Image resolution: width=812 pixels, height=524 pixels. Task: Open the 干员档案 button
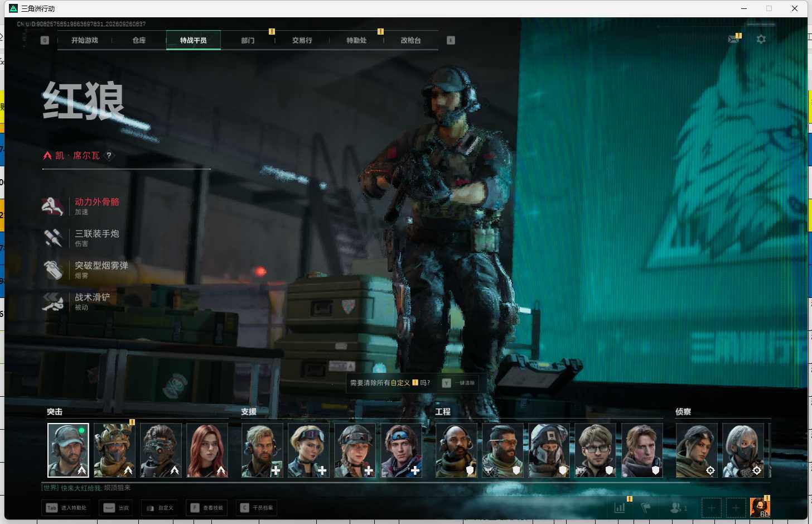(256, 508)
